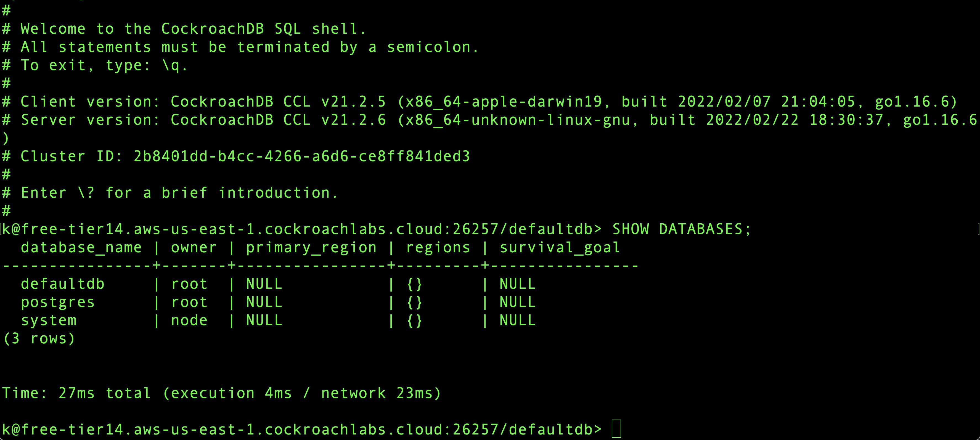Screen dimensions: 980x440
Task: Click the (3 rows) result count
Action: click(39, 338)
